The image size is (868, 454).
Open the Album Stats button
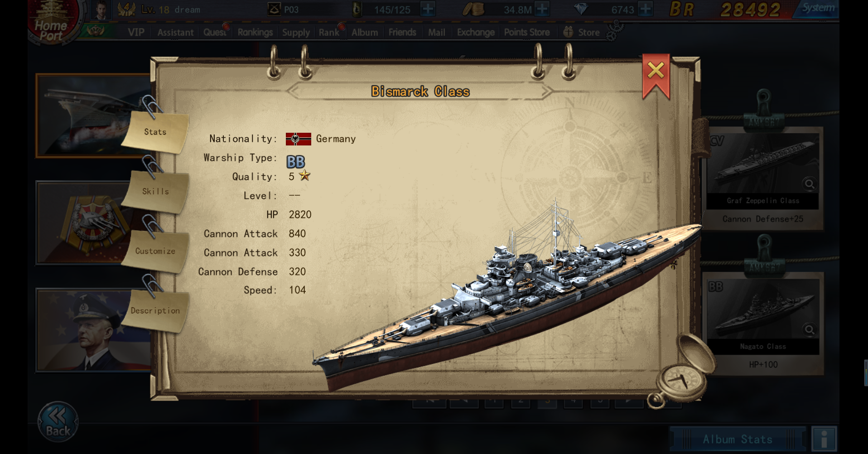coord(738,439)
